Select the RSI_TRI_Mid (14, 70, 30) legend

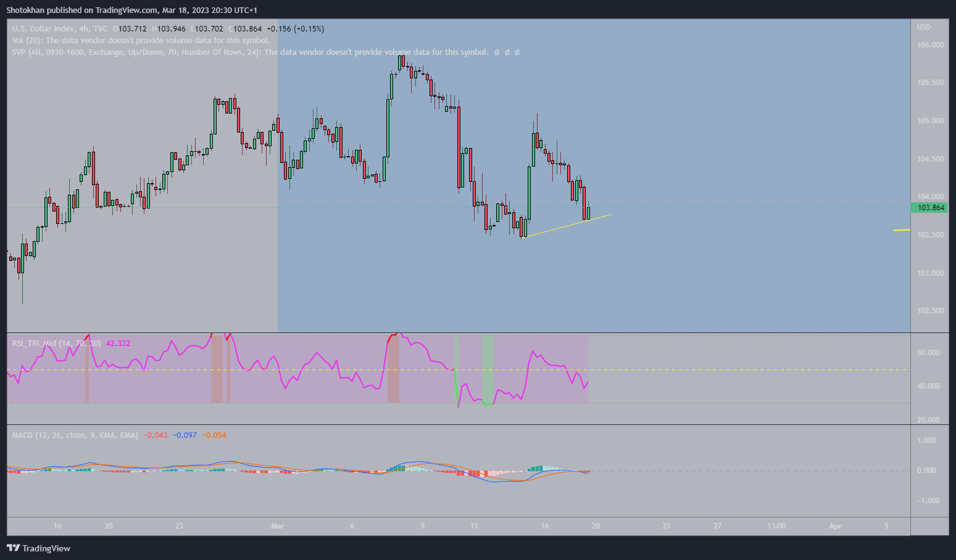tap(57, 344)
